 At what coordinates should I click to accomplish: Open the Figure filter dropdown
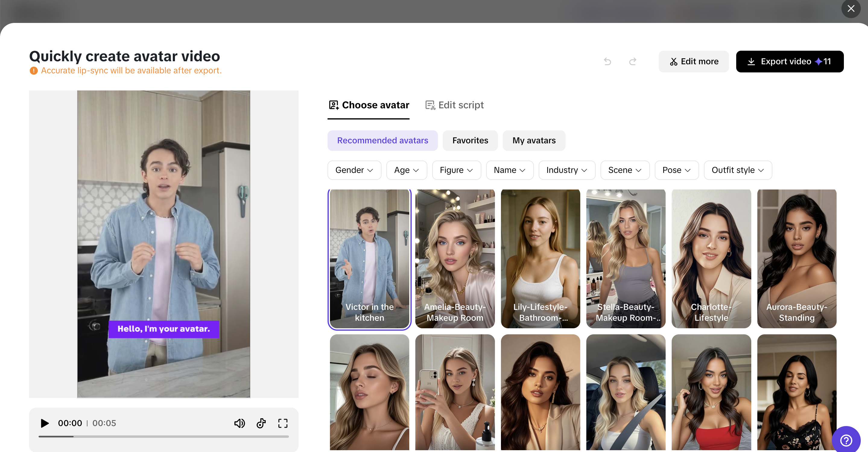(x=457, y=170)
